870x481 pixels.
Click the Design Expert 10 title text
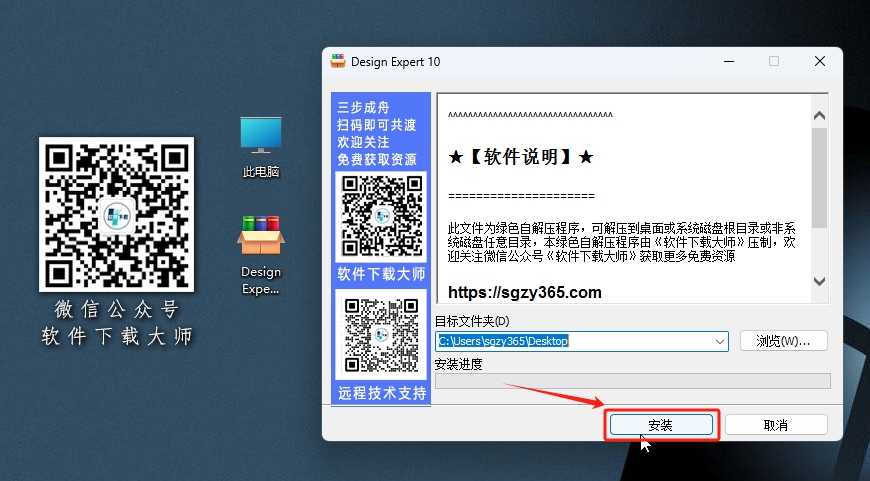coord(396,62)
